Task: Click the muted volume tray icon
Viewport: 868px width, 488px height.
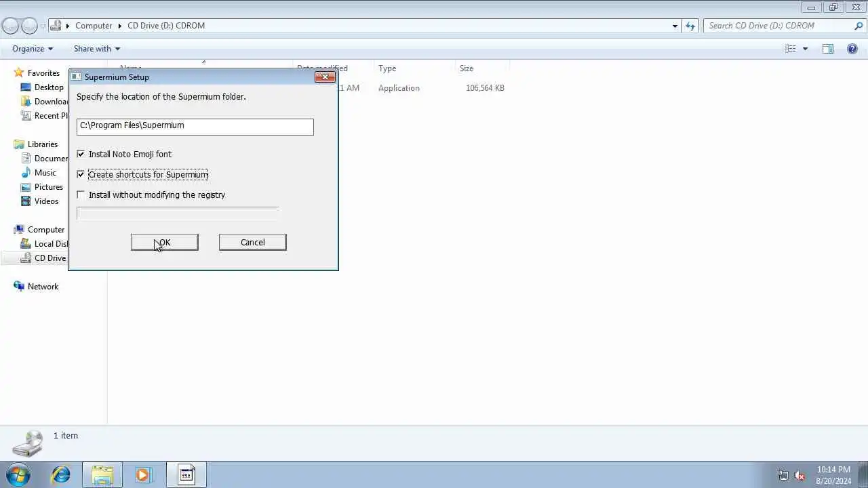Action: click(x=800, y=475)
